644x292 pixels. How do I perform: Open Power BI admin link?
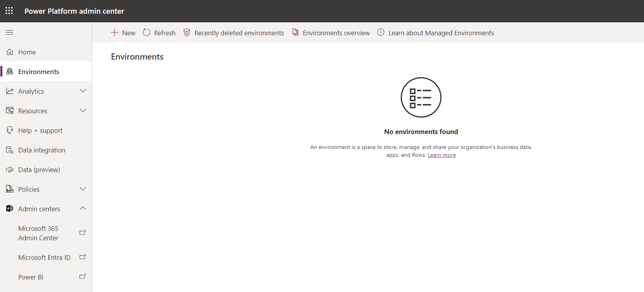pyautogui.click(x=46, y=277)
